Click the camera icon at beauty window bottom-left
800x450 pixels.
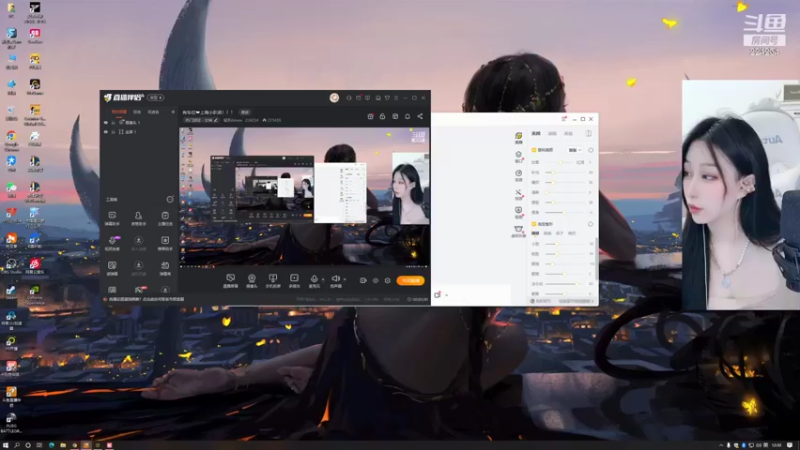437,295
